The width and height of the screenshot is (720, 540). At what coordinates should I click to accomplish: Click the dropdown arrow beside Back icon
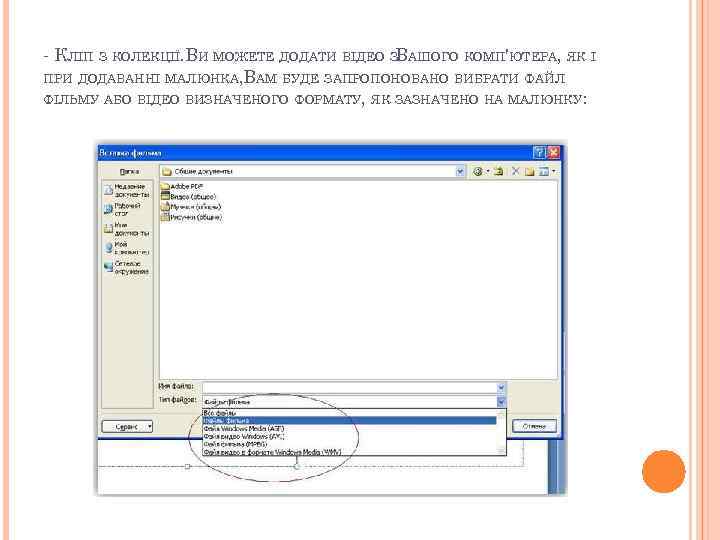(488, 172)
